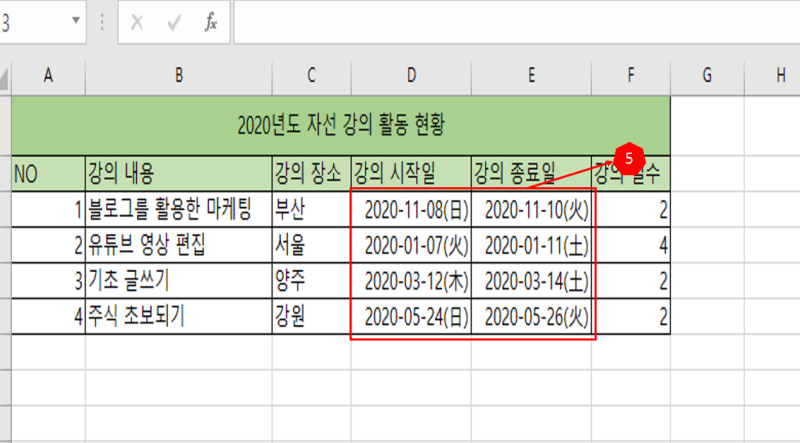Screen dimensions: 800x443
Task: Select the 양주 location cell
Action: [x=311, y=281]
